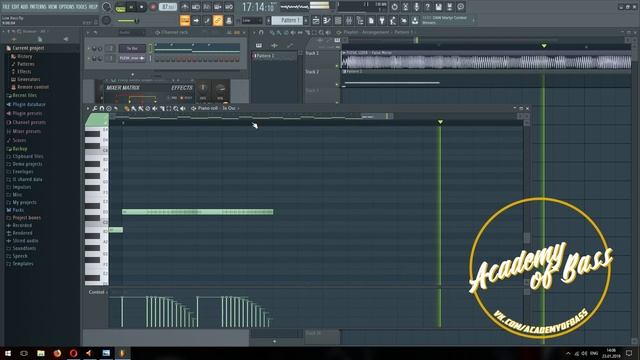
Task: Select the paint brush tool in piano roll
Action: pyautogui.click(x=133, y=109)
